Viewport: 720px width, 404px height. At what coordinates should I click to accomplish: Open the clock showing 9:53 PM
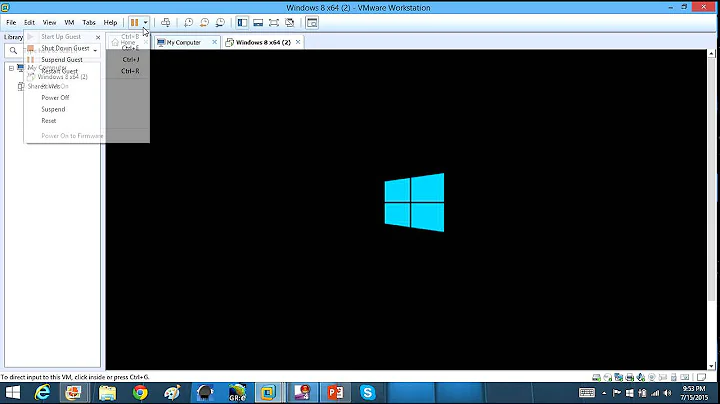click(x=694, y=393)
